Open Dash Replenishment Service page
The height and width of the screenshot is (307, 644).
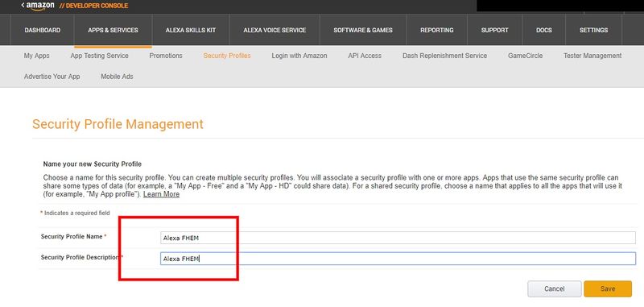coord(445,56)
